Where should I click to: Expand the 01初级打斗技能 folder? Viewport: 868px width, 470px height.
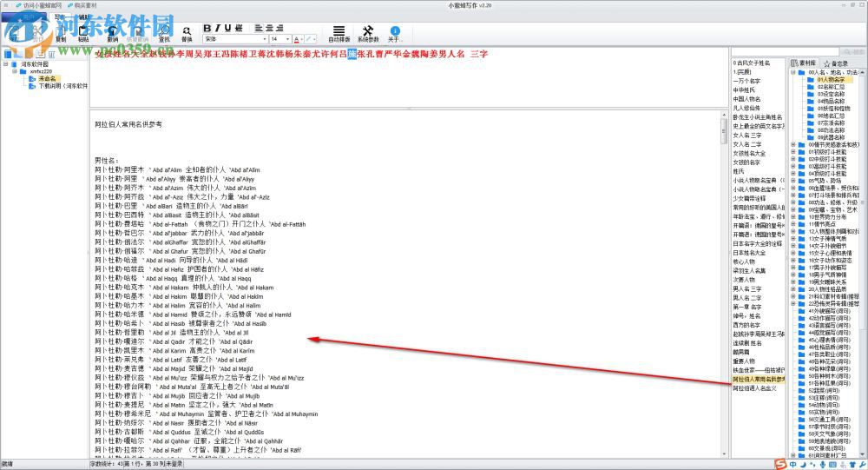[x=792, y=152]
